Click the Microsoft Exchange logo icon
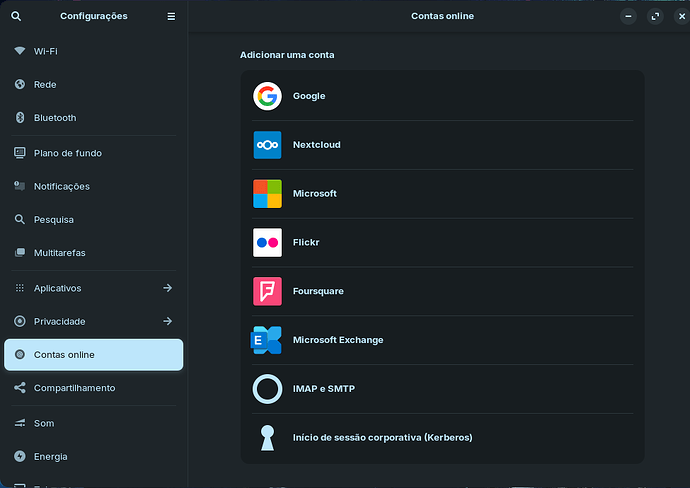Viewport: 690px width, 488px height. coord(267,340)
